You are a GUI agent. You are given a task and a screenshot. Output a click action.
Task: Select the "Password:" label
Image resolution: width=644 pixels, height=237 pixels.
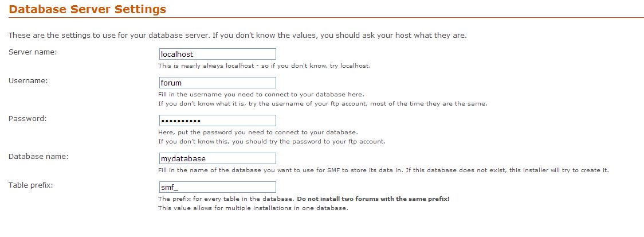coord(28,118)
